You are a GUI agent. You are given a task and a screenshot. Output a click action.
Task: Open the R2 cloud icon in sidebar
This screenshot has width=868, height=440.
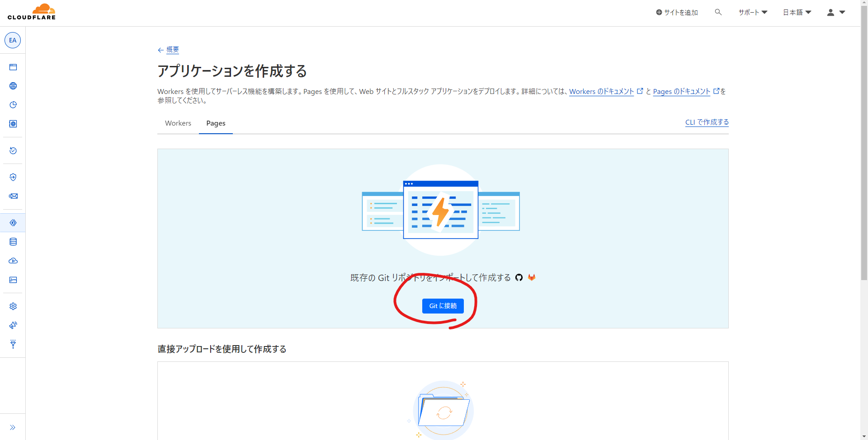(13, 261)
